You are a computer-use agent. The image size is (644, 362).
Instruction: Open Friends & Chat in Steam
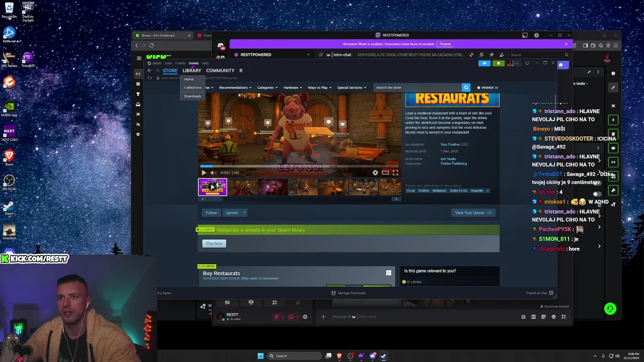coord(540,293)
